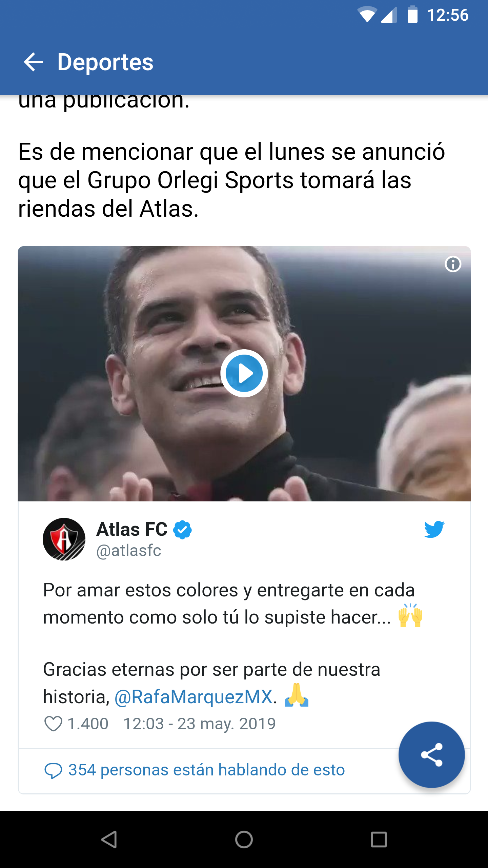Like the tweet with the heart icon

[53, 724]
